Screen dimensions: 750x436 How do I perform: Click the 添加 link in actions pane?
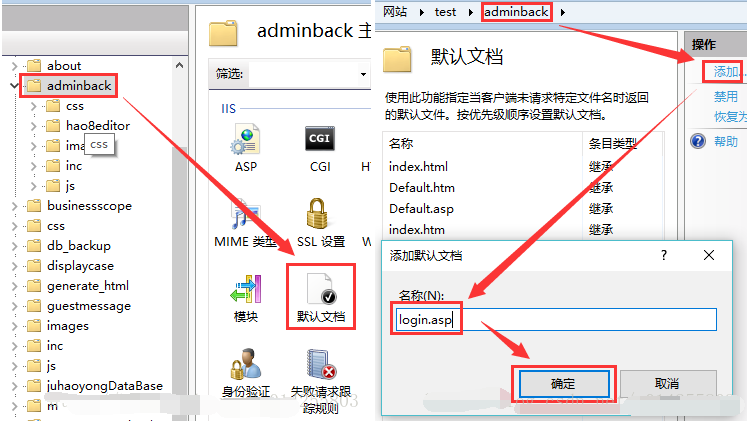point(727,72)
